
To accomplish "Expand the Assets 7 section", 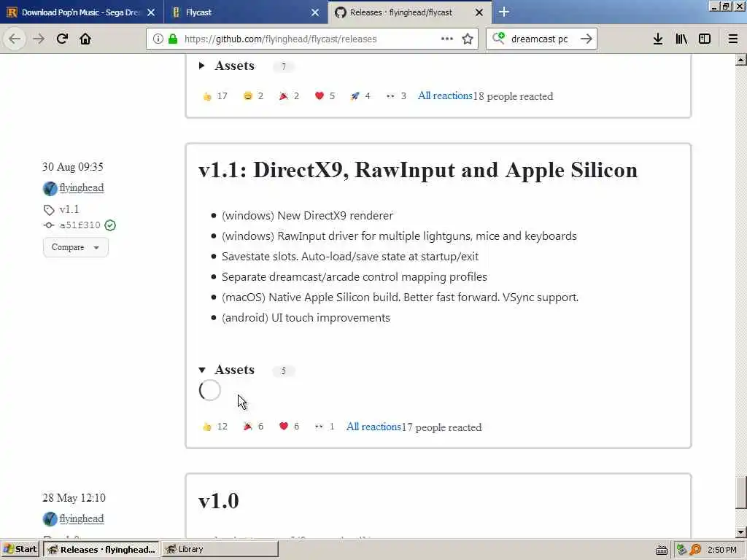I will click(x=227, y=66).
